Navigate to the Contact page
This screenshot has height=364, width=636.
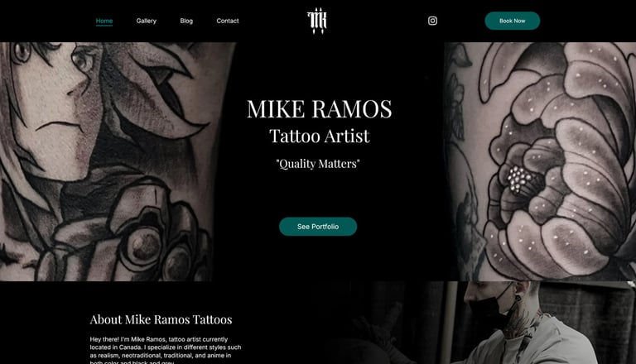coord(228,21)
